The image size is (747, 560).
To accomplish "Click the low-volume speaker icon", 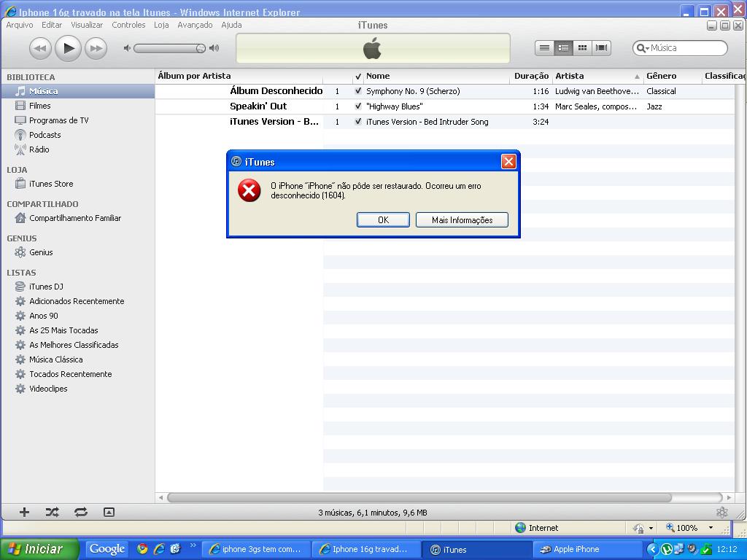I will (x=127, y=48).
